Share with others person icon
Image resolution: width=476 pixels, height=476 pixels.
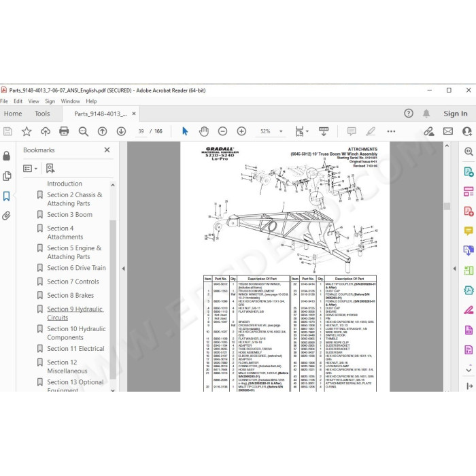[x=467, y=131]
